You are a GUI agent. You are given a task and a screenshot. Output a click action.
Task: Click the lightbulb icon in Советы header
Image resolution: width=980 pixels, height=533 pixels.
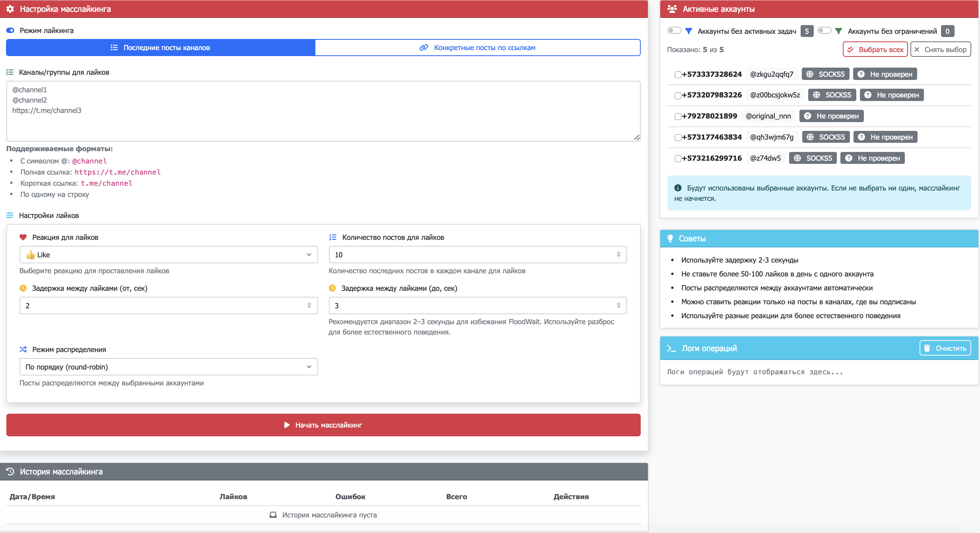tap(670, 238)
